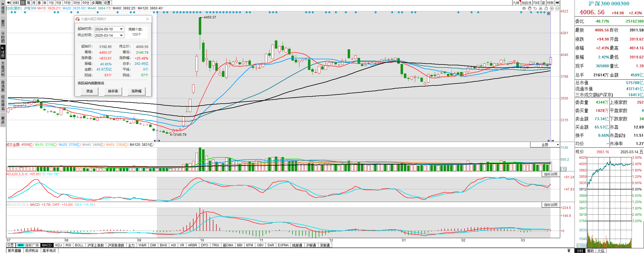
Task: Open KDJ 指标说明 button
Action: tap(551, 174)
